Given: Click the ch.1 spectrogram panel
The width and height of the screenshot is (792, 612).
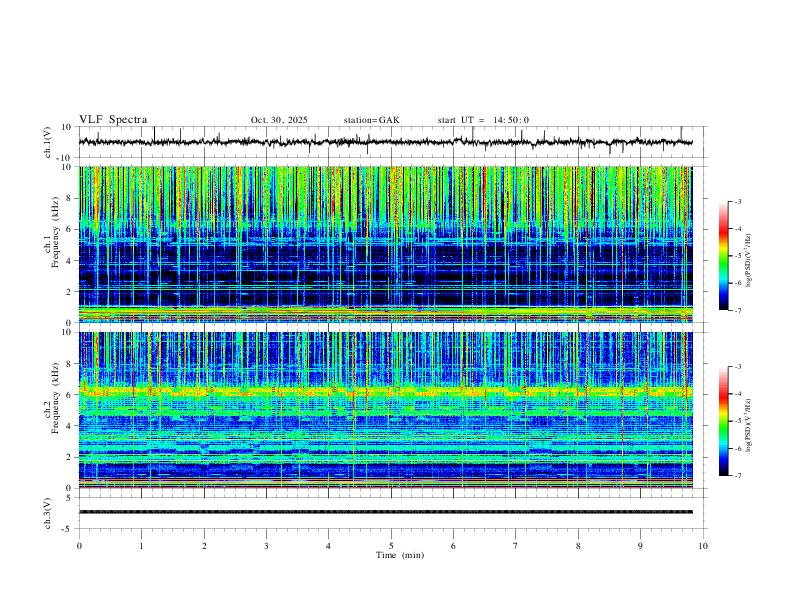Looking at the screenshot, I should [385, 244].
